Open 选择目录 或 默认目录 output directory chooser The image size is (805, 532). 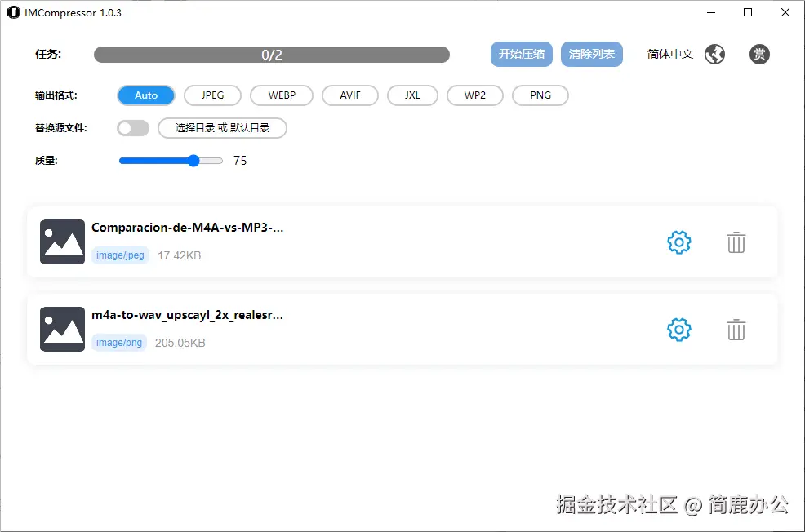point(222,128)
